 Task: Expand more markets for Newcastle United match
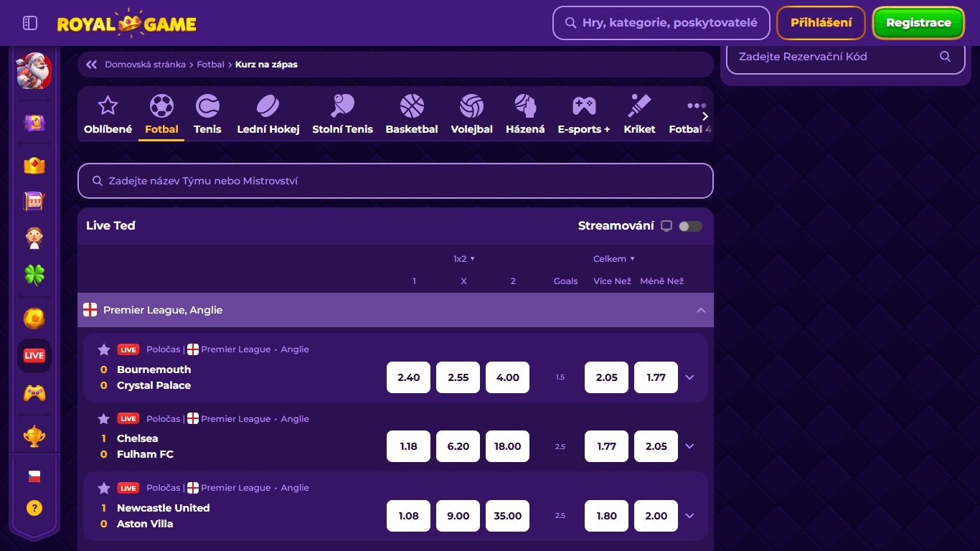[690, 516]
